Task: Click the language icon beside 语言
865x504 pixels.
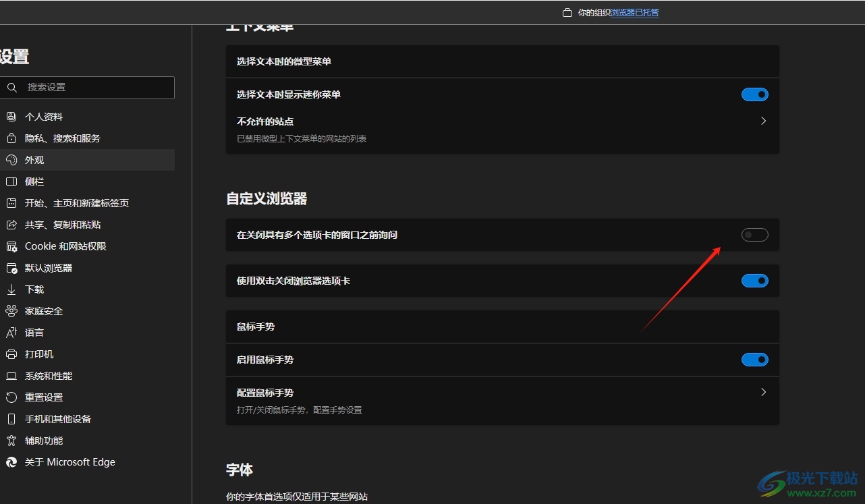Action: (x=11, y=333)
